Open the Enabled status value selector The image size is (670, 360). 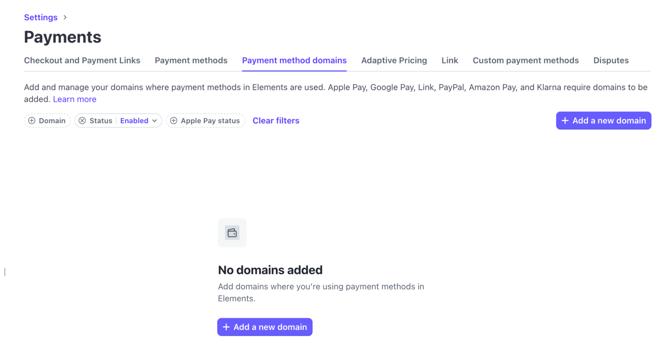pyautogui.click(x=134, y=121)
